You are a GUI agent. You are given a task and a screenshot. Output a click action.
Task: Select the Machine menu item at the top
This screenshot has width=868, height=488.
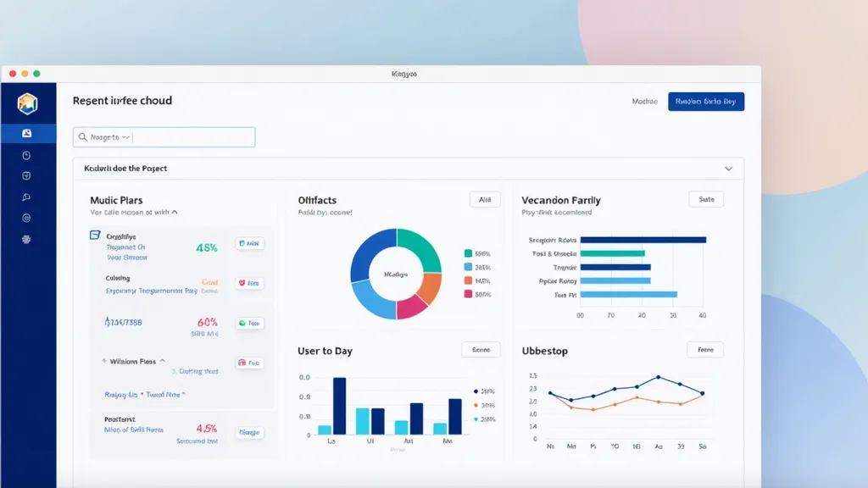(643, 101)
